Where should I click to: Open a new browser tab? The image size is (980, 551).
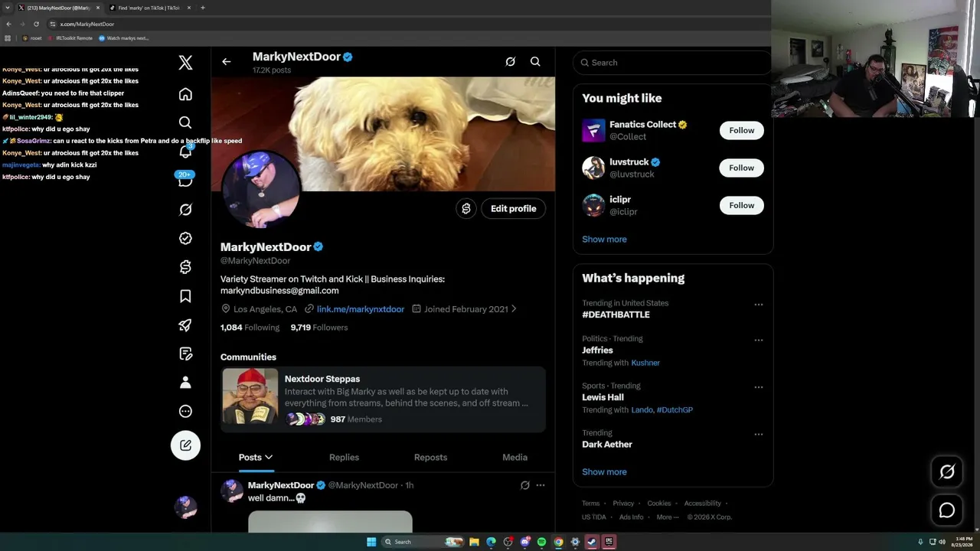[x=203, y=8]
